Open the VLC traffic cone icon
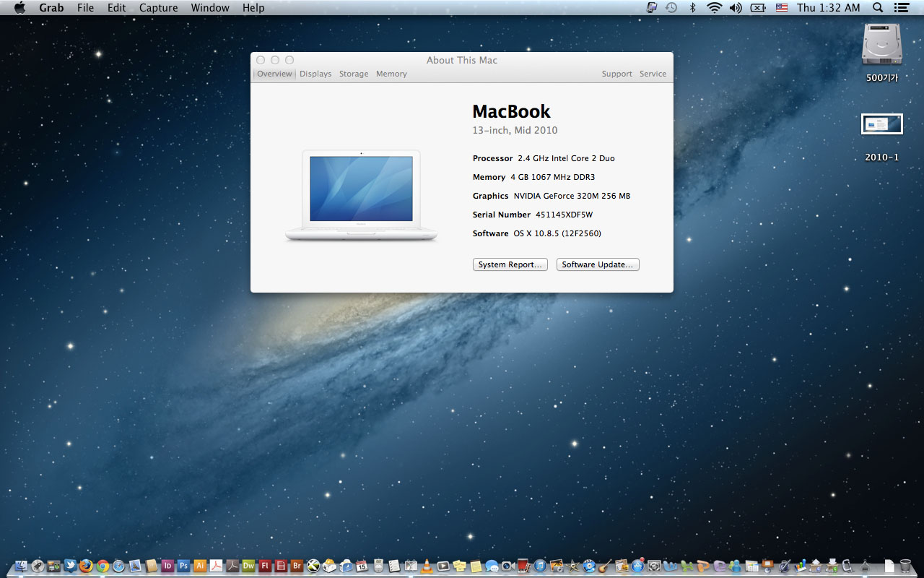 [427, 566]
